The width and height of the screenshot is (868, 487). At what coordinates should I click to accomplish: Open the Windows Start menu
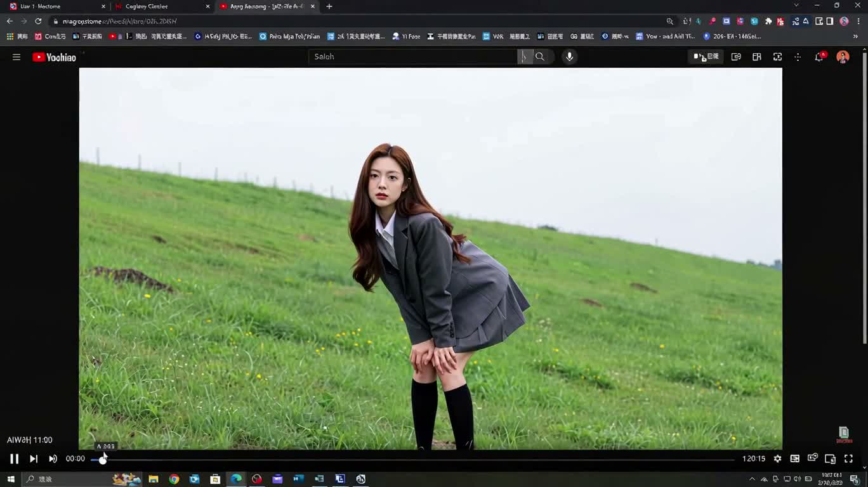pos(10,479)
